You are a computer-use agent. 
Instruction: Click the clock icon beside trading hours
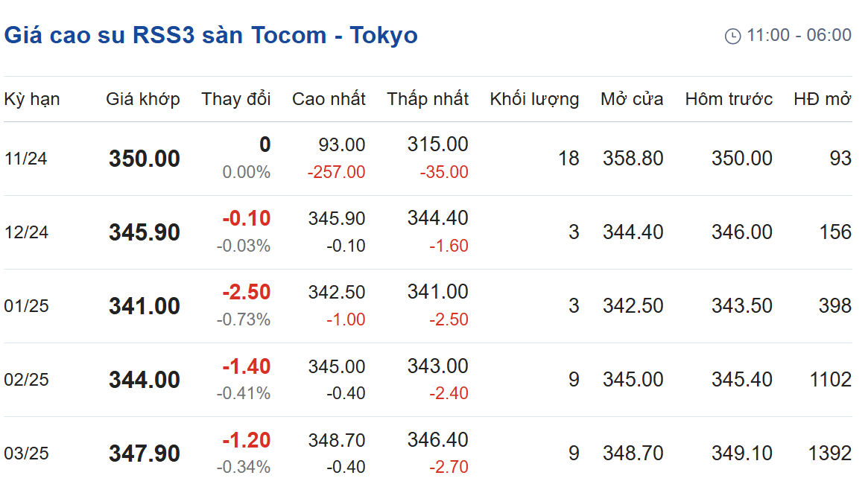[732, 36]
